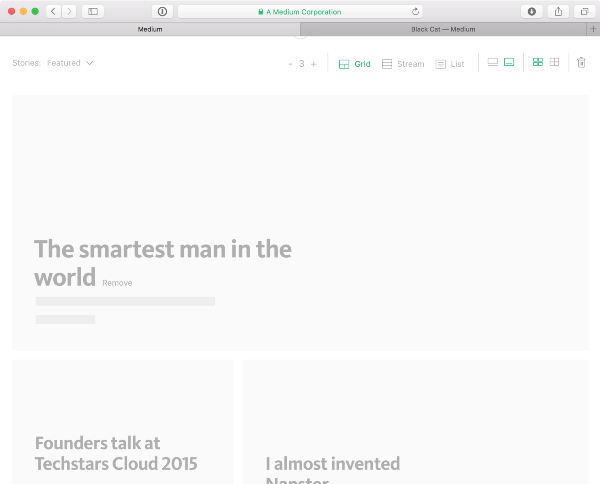Screen dimensions: 600x484
Task: Decrease story count with minus
Action: tap(290, 64)
